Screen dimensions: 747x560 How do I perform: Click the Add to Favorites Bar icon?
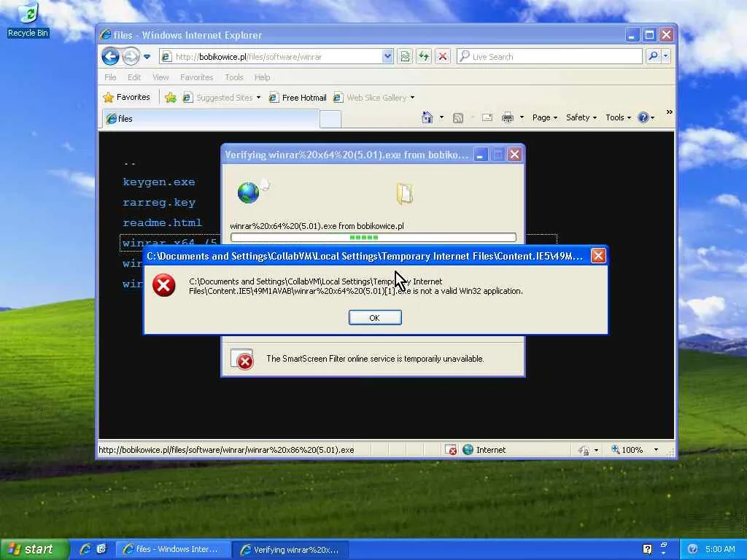[x=171, y=98]
